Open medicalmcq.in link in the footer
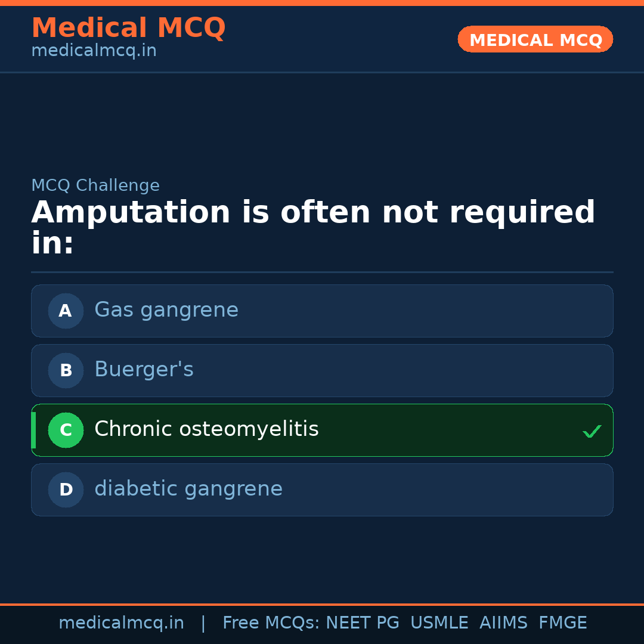This screenshot has width=644, height=644. tap(121, 623)
